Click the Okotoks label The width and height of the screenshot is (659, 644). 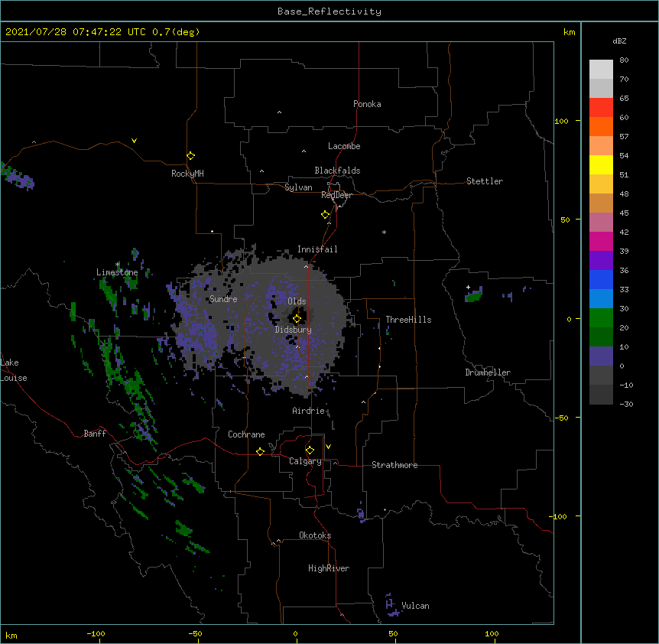[315, 535]
